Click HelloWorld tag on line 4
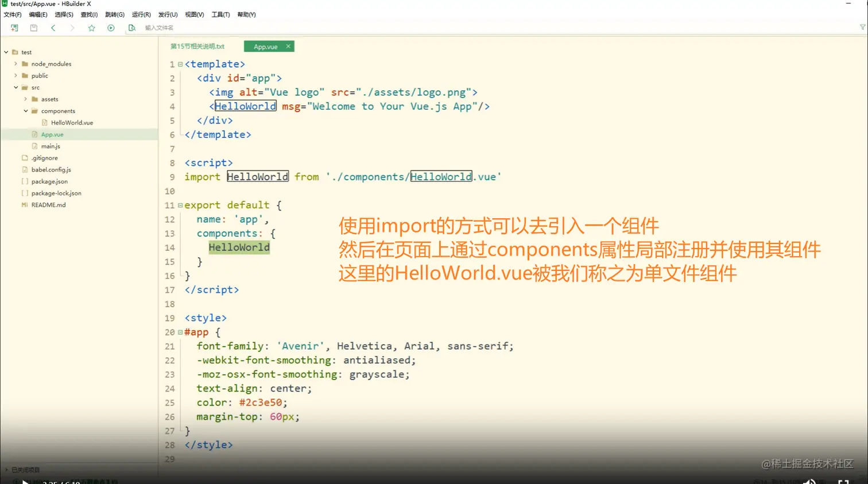 click(x=245, y=106)
